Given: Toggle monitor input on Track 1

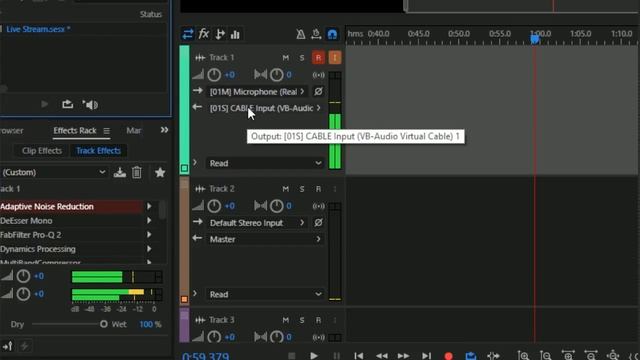Looking at the screenshot, I should click(334, 58).
